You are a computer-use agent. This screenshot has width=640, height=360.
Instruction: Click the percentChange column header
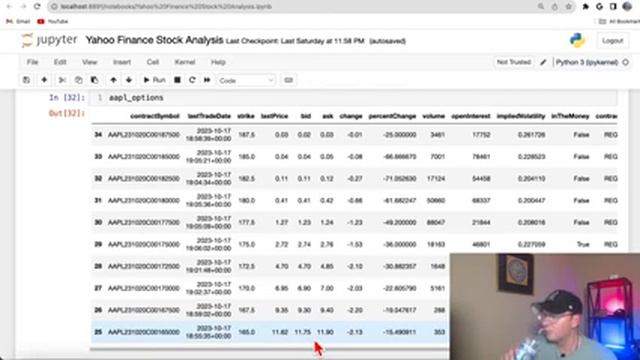coord(392,116)
